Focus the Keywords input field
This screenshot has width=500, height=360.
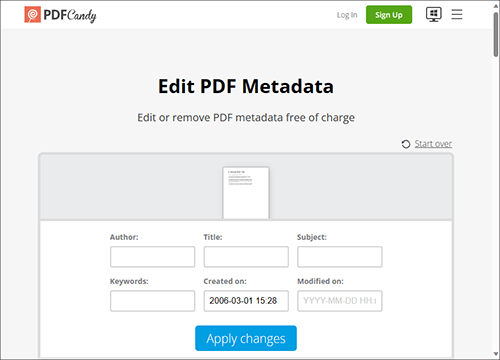click(x=152, y=301)
